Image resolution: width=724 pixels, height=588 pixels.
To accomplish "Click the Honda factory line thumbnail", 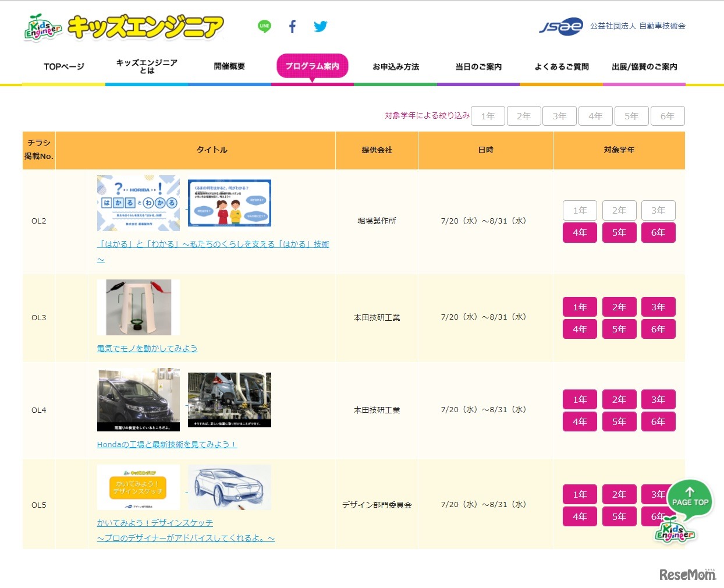I will (x=229, y=400).
